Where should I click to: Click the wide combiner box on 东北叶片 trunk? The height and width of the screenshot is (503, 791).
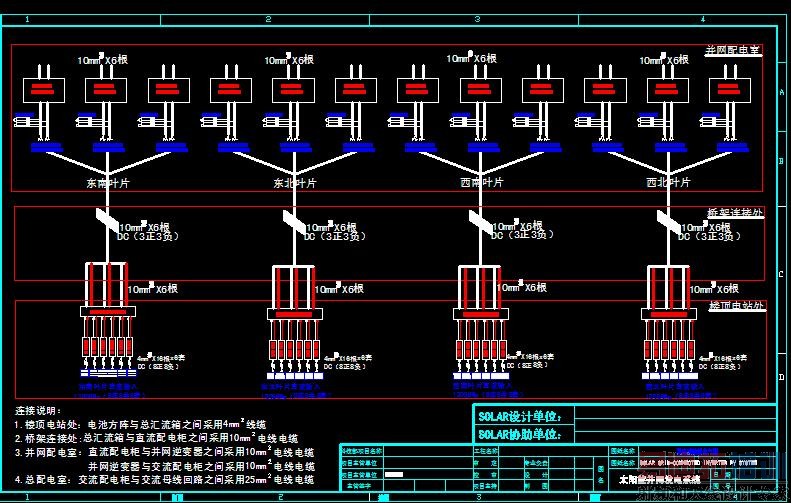pyautogui.click(x=295, y=314)
